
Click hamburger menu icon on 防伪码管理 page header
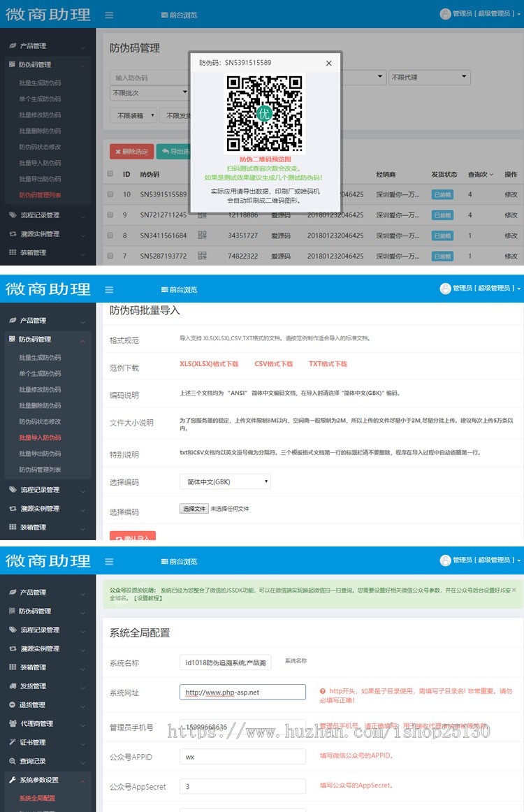point(109,15)
